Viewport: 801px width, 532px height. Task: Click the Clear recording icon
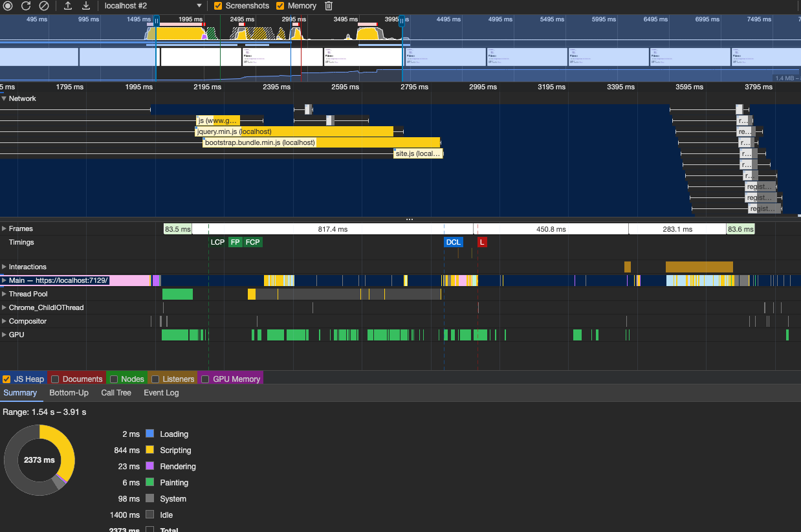tap(43, 6)
